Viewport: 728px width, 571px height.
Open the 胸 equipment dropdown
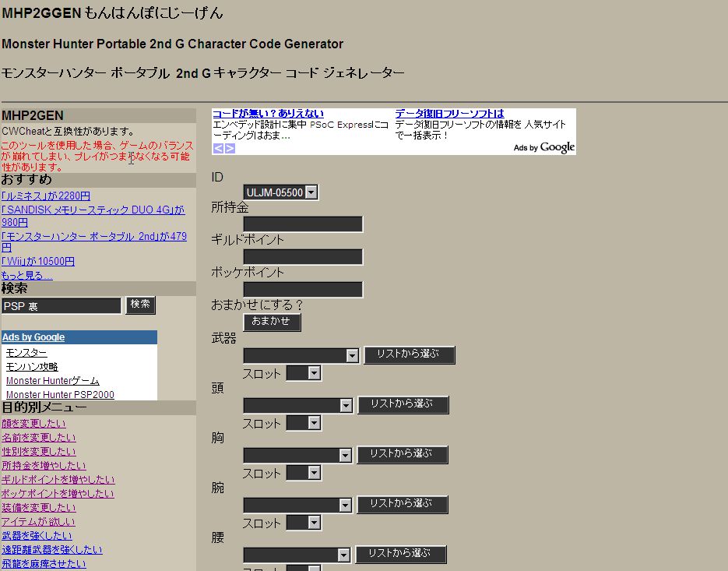[297, 455]
